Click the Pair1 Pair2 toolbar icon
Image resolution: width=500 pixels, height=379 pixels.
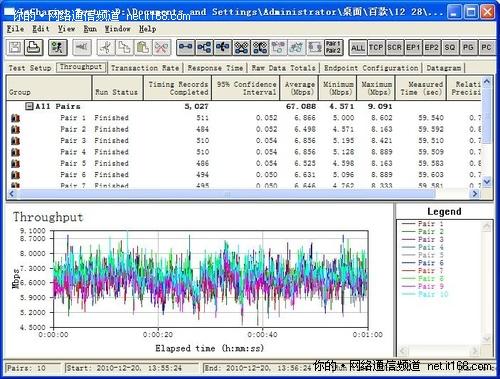(x=333, y=47)
